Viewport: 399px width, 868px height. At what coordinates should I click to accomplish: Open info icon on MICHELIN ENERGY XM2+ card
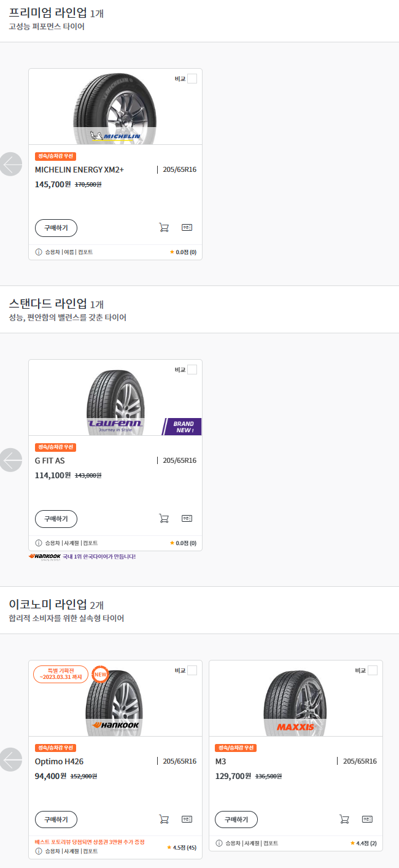39,252
